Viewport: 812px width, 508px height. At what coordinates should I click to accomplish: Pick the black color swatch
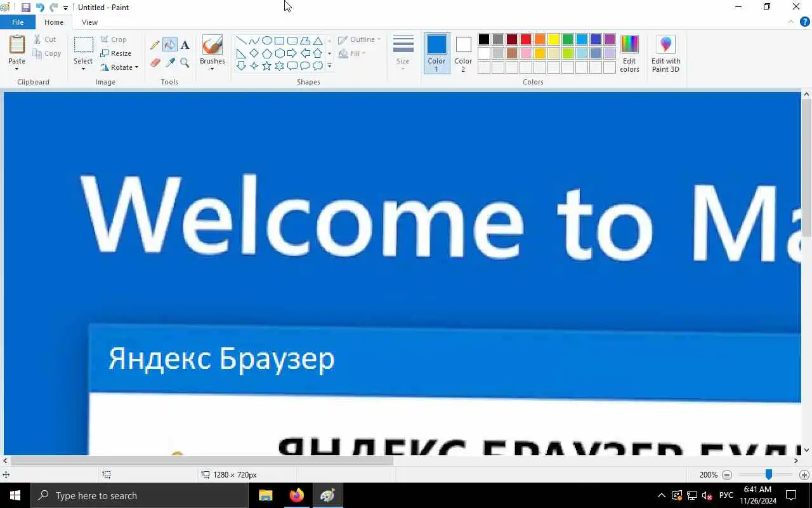(484, 39)
